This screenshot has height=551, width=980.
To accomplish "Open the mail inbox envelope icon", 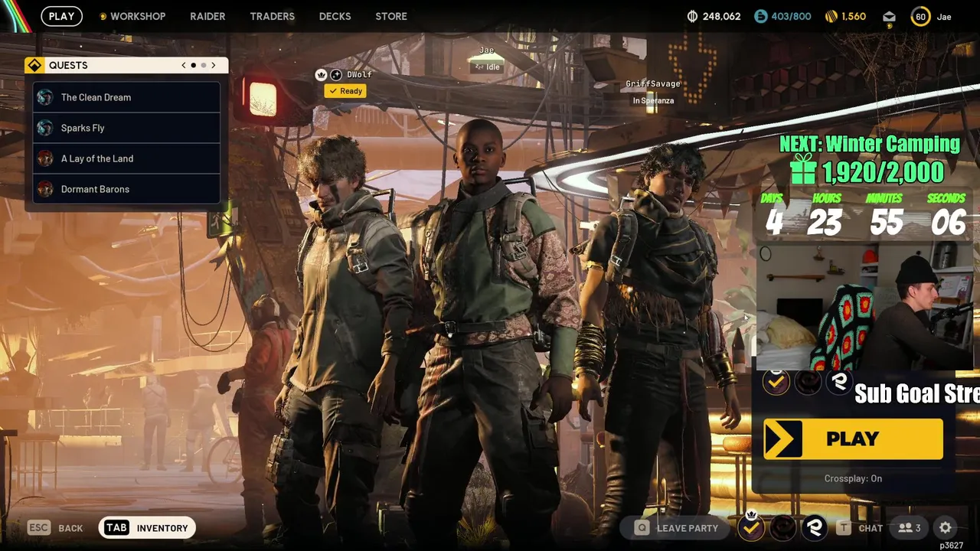I will pyautogui.click(x=889, y=16).
